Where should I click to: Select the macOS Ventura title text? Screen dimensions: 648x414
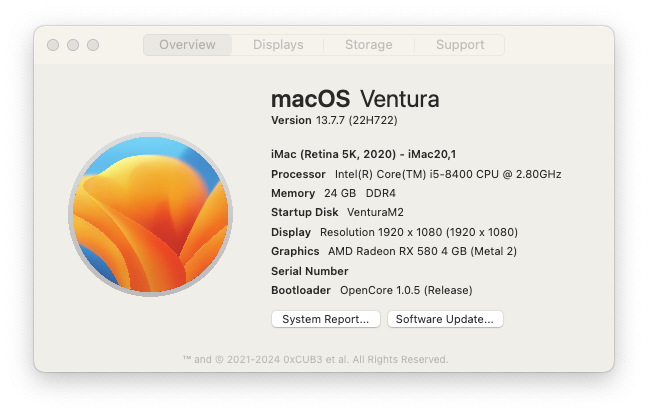coord(355,99)
